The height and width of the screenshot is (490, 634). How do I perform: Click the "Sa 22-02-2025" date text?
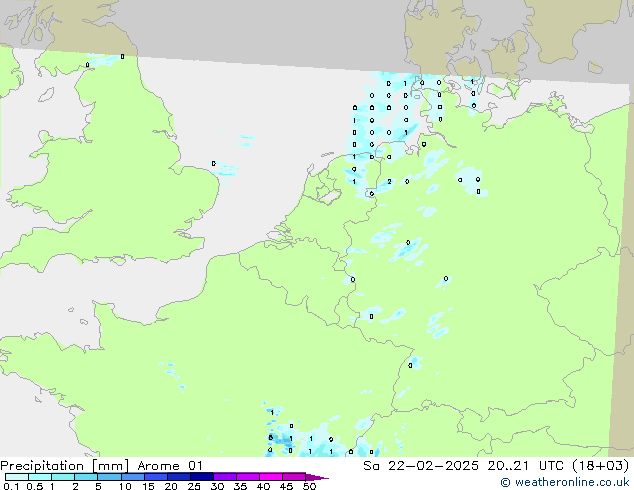pyautogui.click(x=421, y=466)
